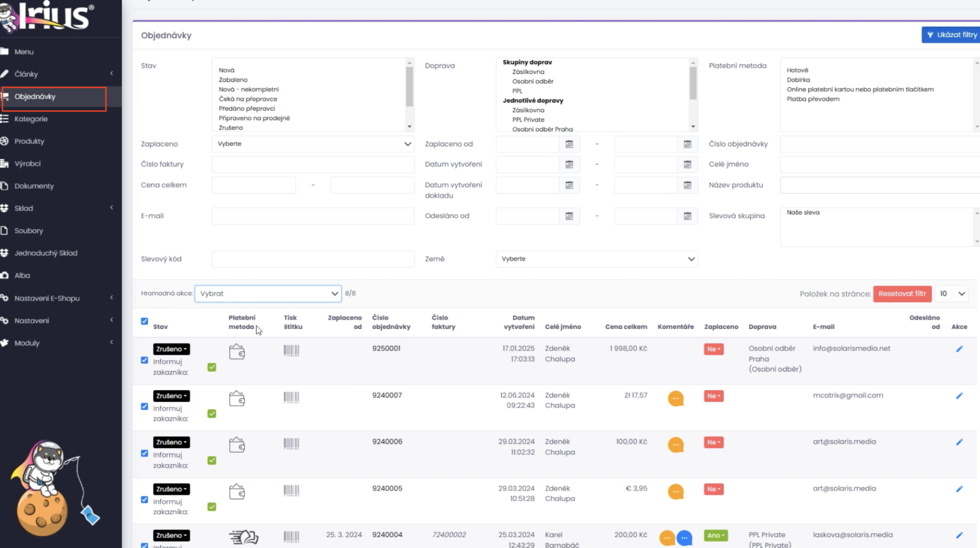Print barcode label for order 9240006
The image size is (980, 548).
click(291, 443)
